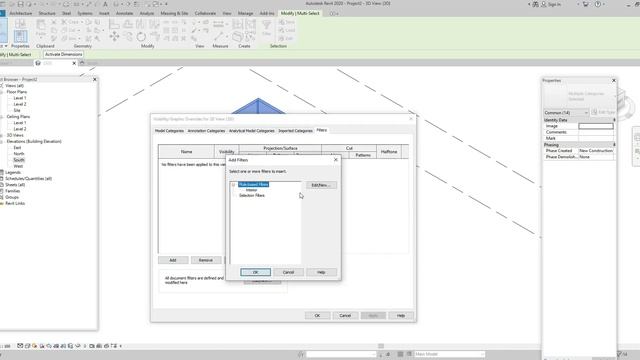This screenshot has height=360, width=640.
Task: Collapse the Identity Data section in Properties
Action: [614, 120]
